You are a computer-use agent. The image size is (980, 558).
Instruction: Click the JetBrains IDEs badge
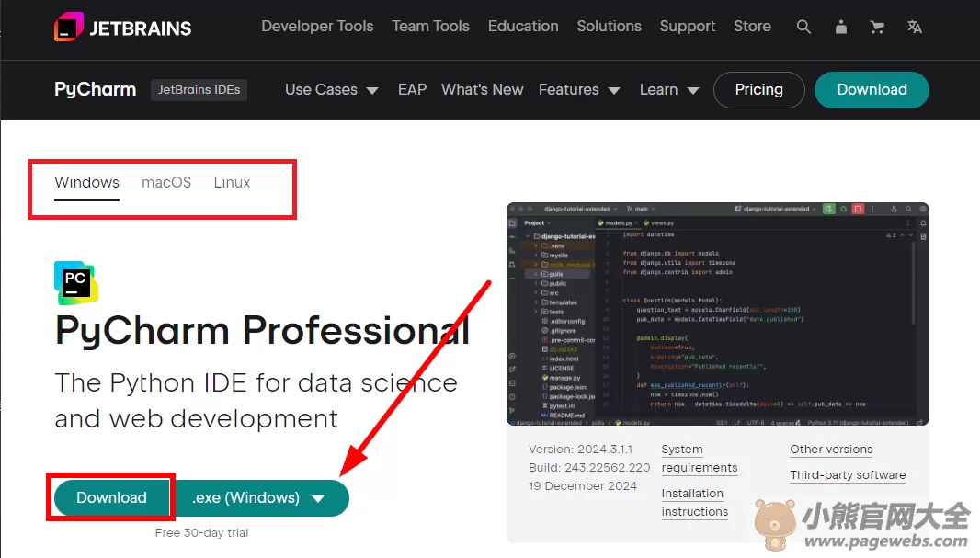[x=199, y=89]
